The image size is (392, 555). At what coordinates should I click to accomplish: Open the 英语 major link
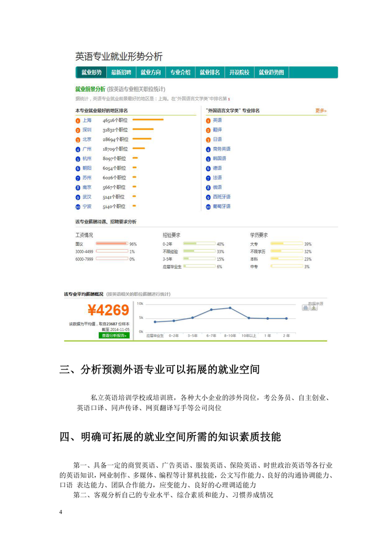[218, 120]
